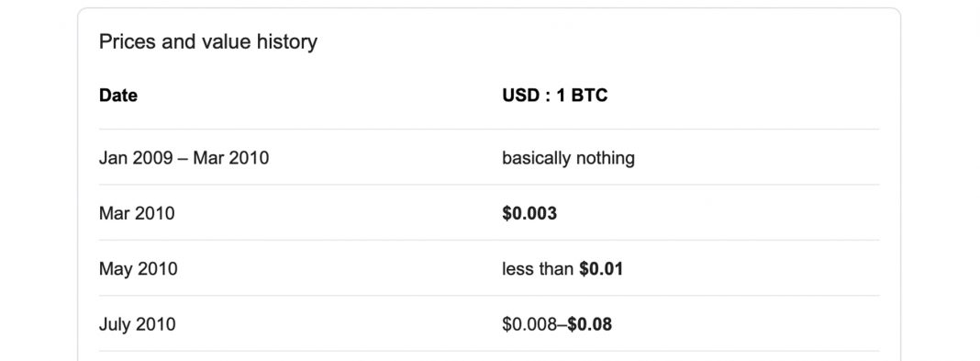The height and width of the screenshot is (361, 980).
Task: Click the 'basically nothing' price cell
Action: click(568, 158)
